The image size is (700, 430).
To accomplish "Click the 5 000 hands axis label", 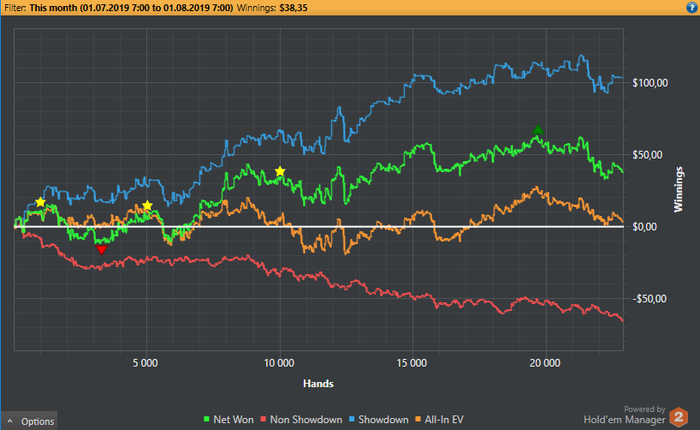I will [x=145, y=363].
